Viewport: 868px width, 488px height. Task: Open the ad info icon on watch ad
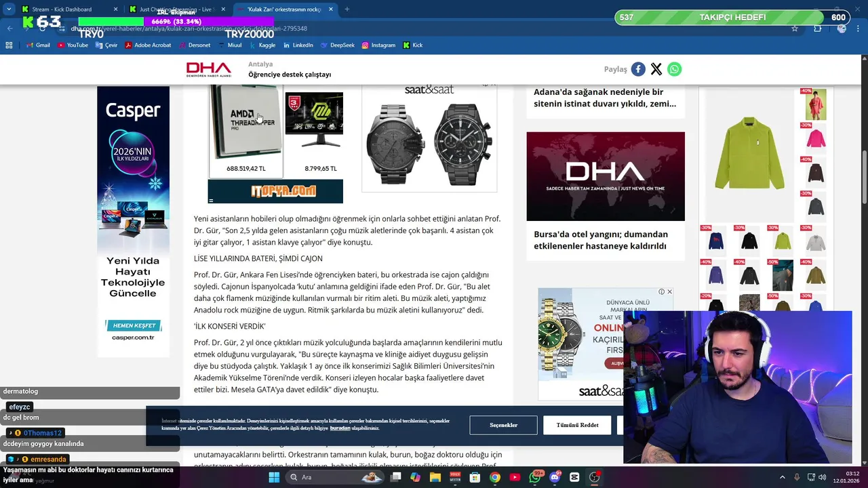tap(662, 292)
